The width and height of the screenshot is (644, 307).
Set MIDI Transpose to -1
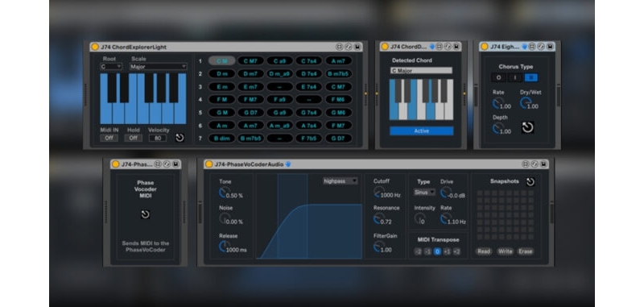coord(428,251)
